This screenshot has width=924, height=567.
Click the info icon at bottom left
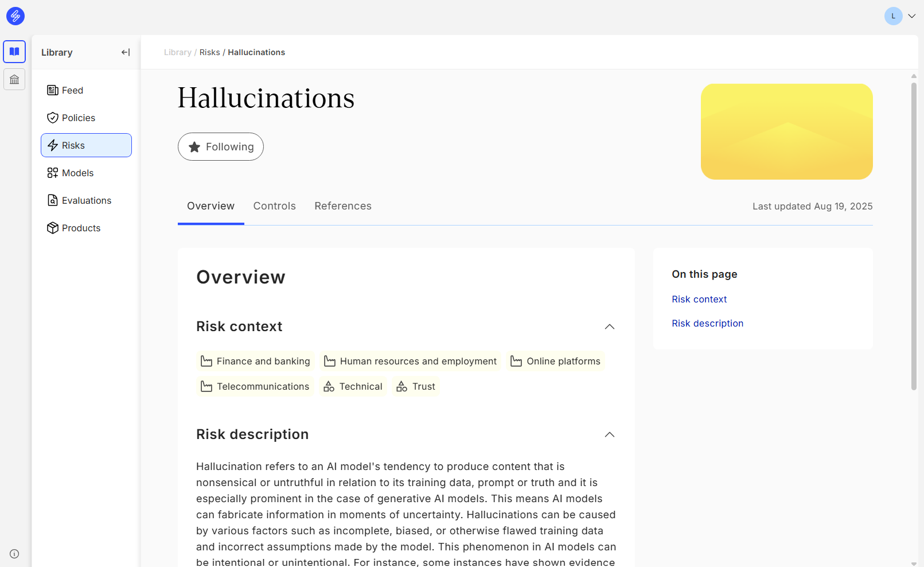coord(14,554)
